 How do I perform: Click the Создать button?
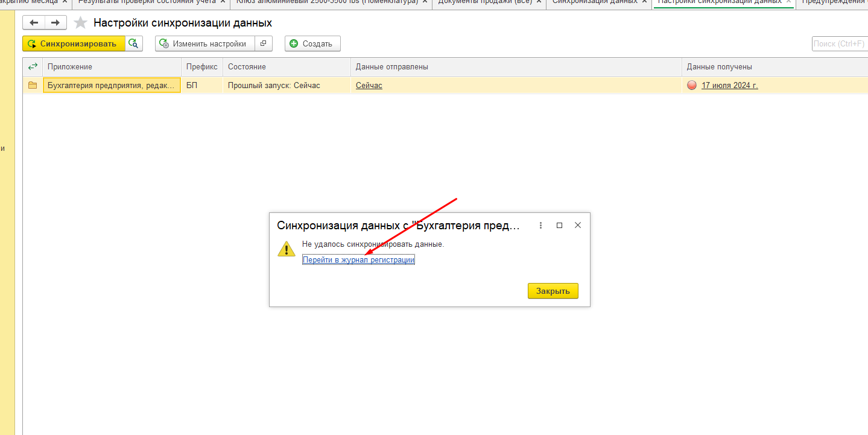pos(312,43)
